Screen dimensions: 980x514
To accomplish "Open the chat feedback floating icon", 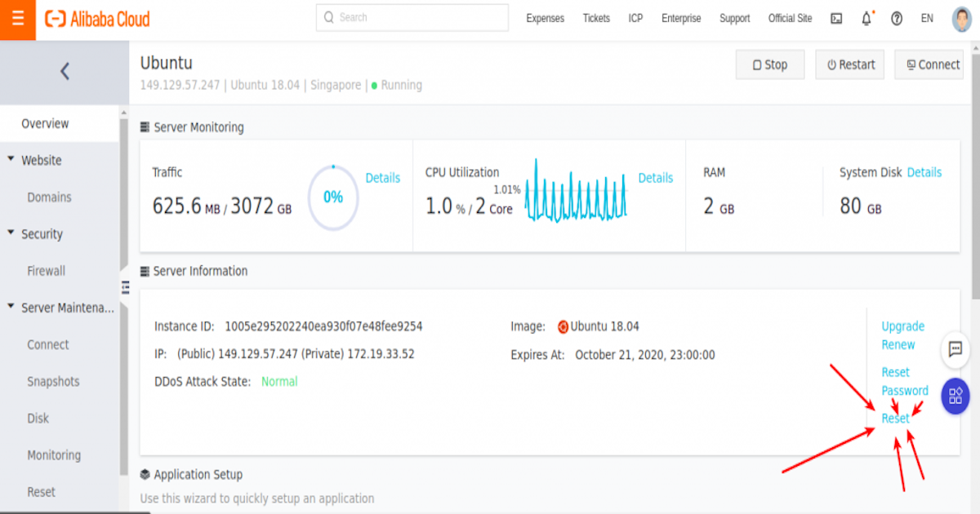I will pyautogui.click(x=955, y=349).
